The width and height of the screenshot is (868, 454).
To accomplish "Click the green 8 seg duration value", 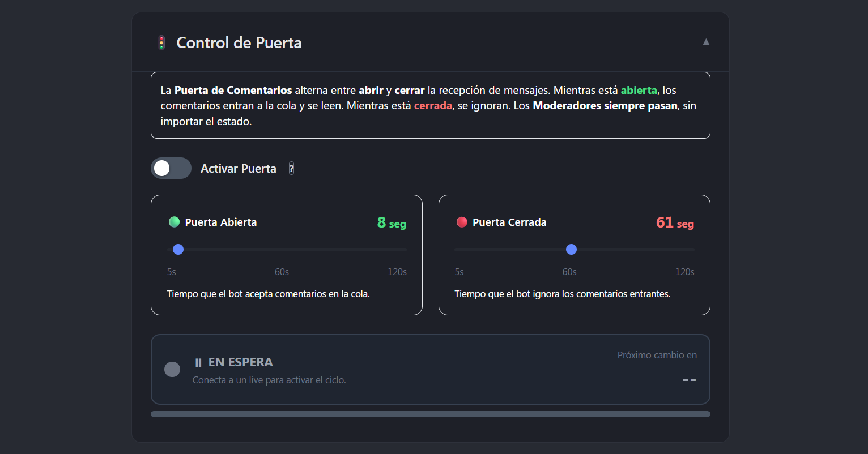I will click(x=391, y=223).
